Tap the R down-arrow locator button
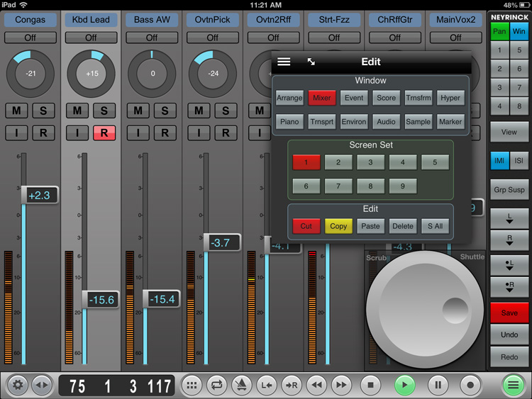The height and width of the screenshot is (399, 532). (x=509, y=240)
